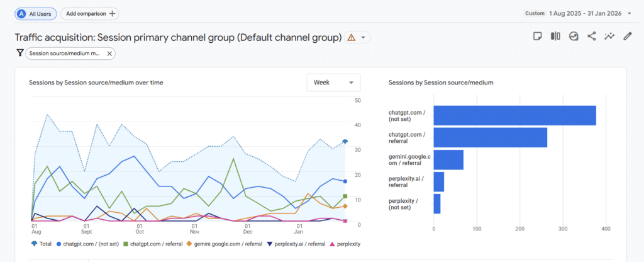Click the sparkline trend icon in toolbar
The height and width of the screenshot is (262, 644).
[609, 37]
